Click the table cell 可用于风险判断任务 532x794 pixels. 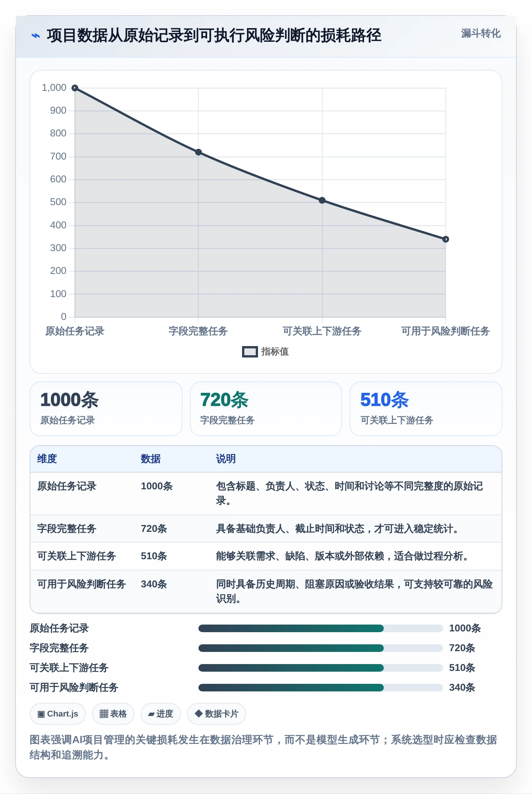click(82, 584)
